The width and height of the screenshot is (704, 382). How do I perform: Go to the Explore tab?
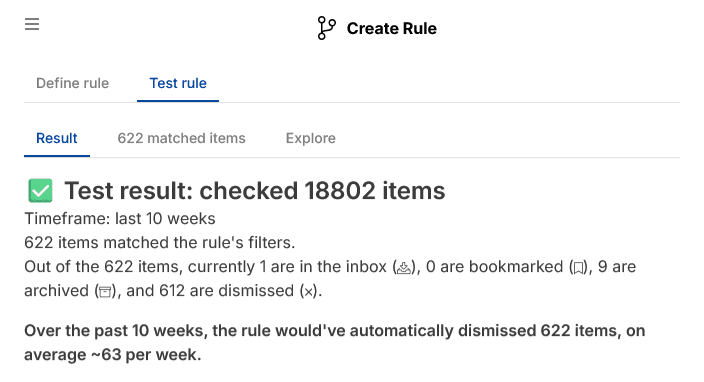tap(311, 138)
